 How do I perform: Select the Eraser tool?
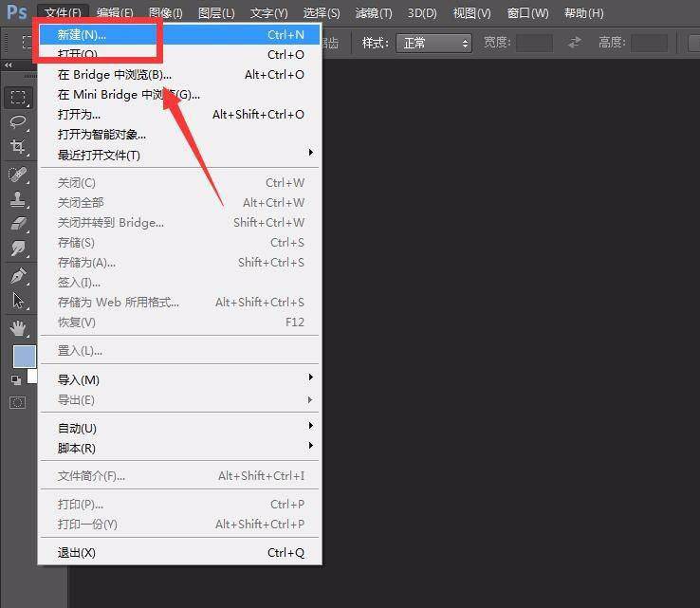18,223
